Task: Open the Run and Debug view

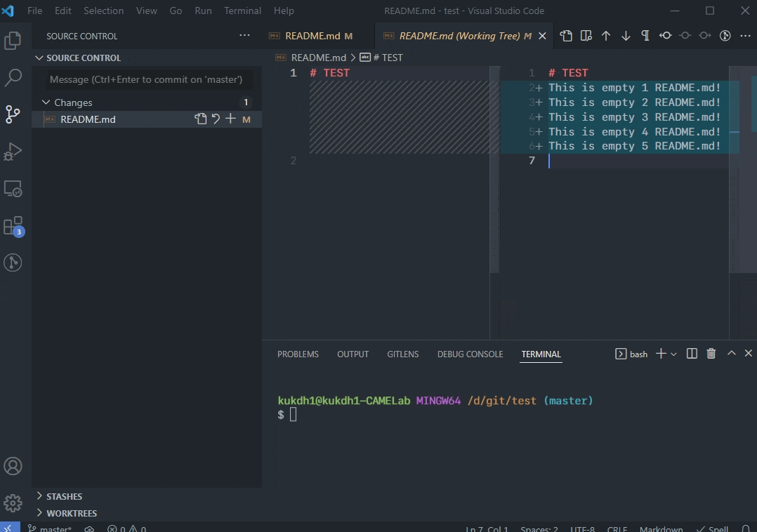Action: (x=13, y=152)
